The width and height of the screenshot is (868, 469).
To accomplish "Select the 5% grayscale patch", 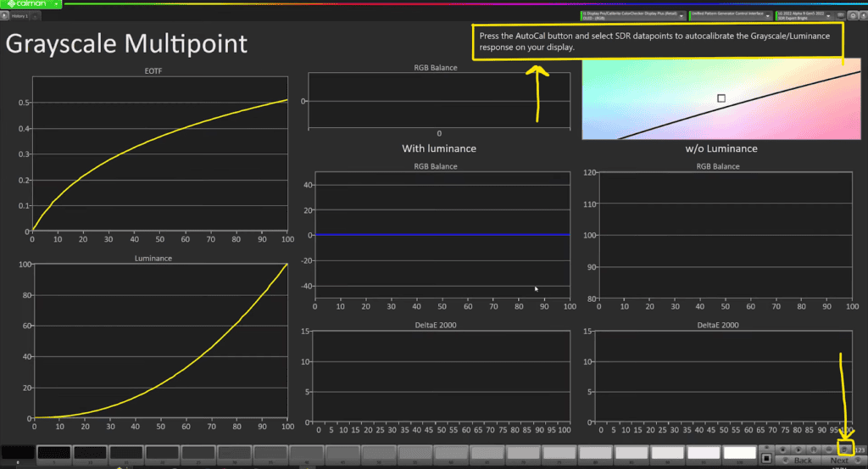I will (53, 454).
